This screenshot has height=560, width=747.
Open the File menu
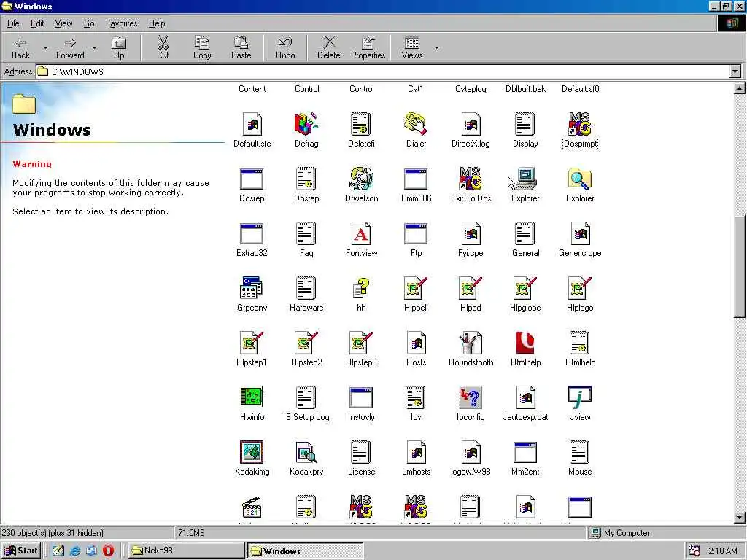pos(13,23)
